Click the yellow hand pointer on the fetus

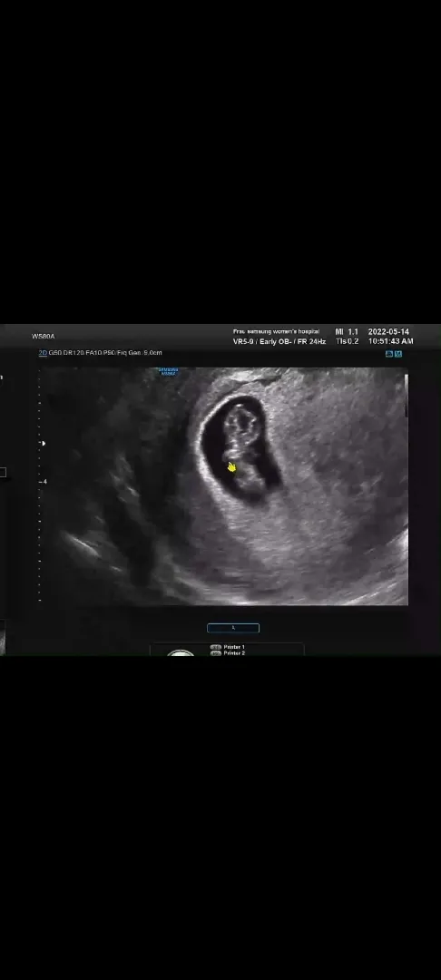(231, 467)
